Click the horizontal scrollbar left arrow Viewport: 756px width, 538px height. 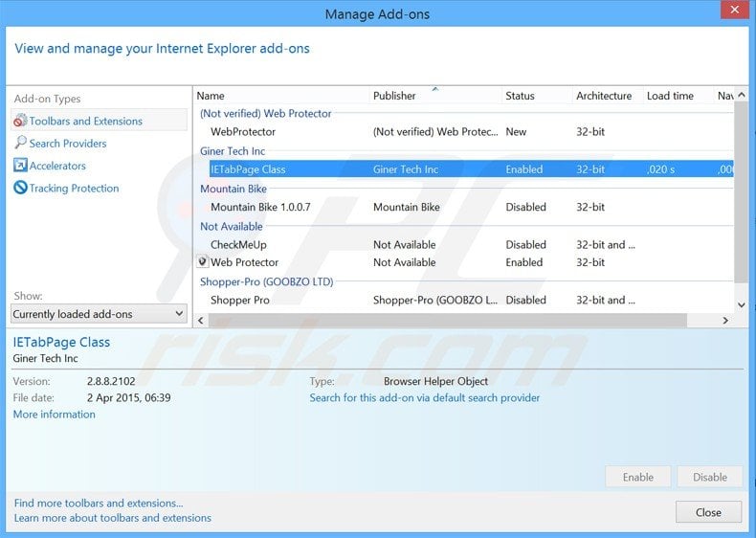201,321
